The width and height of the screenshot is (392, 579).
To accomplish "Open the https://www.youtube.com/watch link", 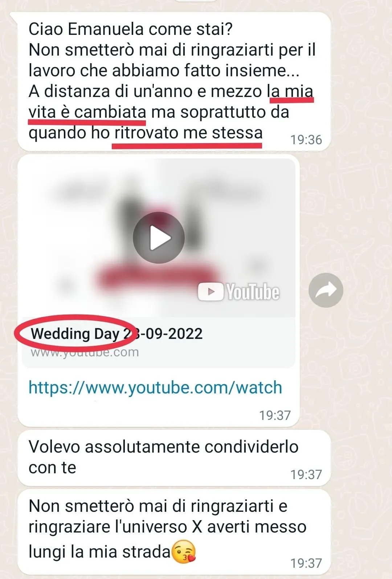I will point(155,388).
